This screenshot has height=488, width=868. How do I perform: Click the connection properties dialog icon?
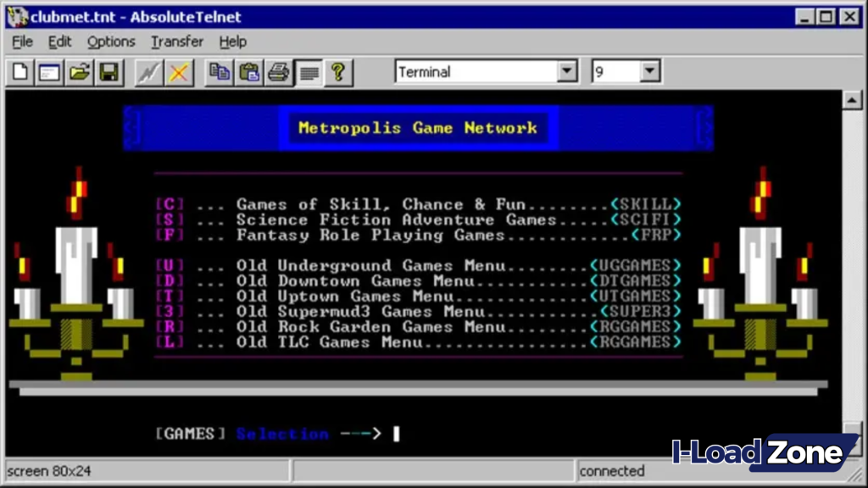click(x=48, y=72)
